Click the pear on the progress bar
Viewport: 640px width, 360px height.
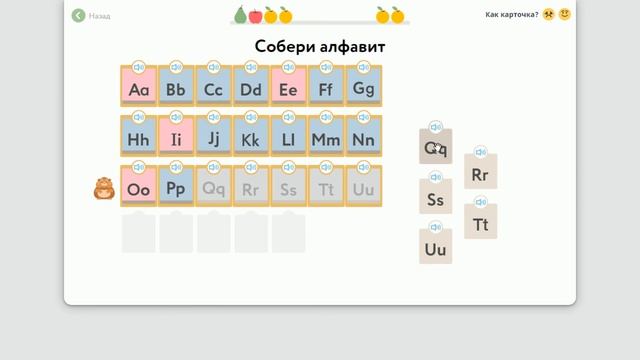[x=240, y=15]
